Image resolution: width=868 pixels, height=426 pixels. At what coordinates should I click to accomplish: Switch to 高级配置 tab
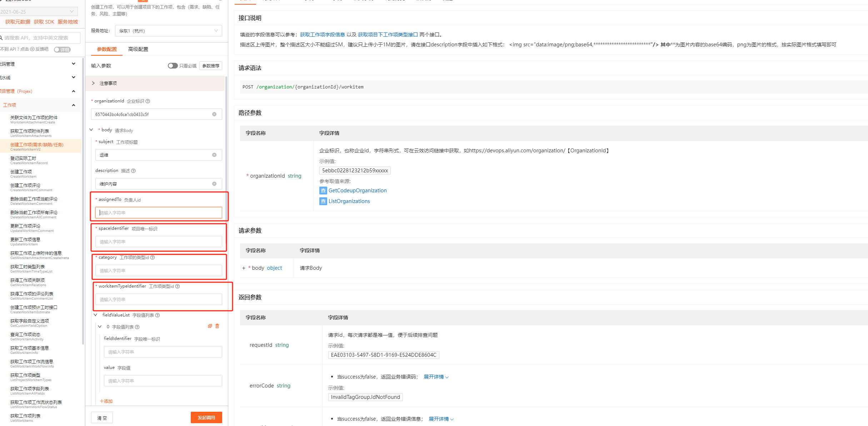[x=138, y=49]
